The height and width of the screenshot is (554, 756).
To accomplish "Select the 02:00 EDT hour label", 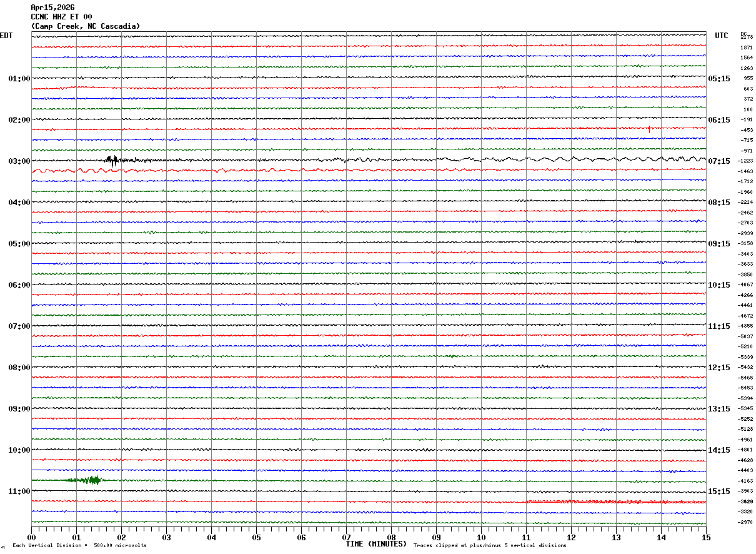I will click(19, 120).
